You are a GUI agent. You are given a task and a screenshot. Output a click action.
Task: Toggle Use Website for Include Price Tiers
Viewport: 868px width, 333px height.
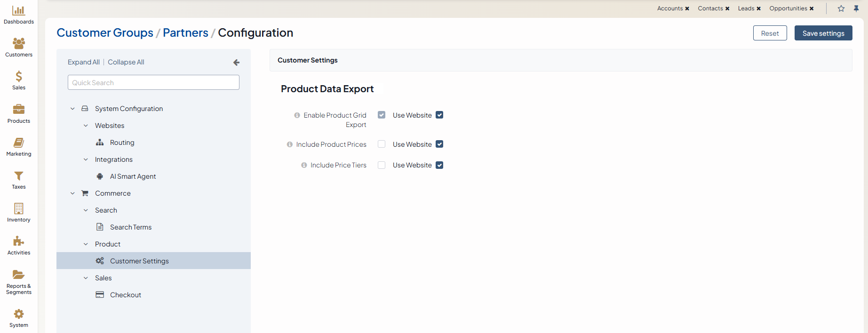(439, 165)
